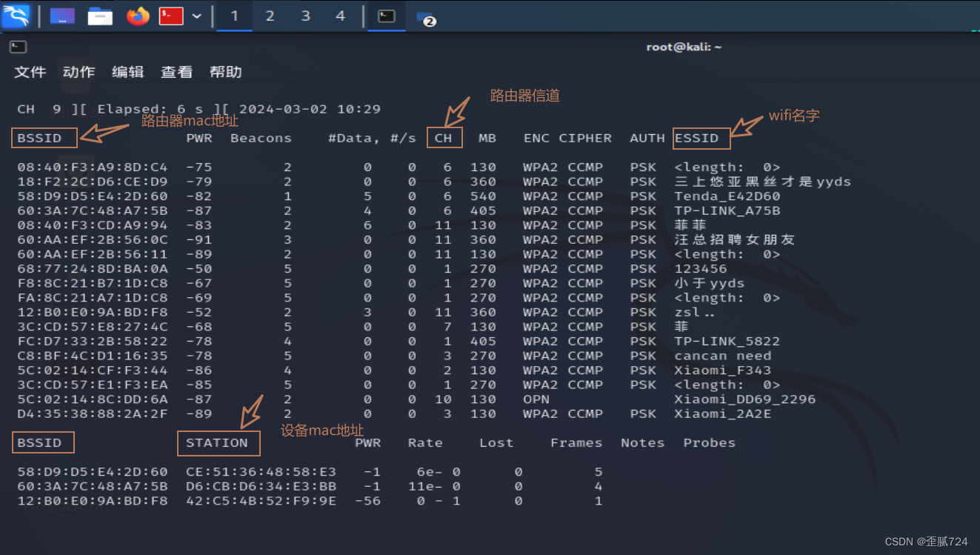Select the active terminal window taskbar button
Viewport: 980px width, 555px height.
point(387,16)
